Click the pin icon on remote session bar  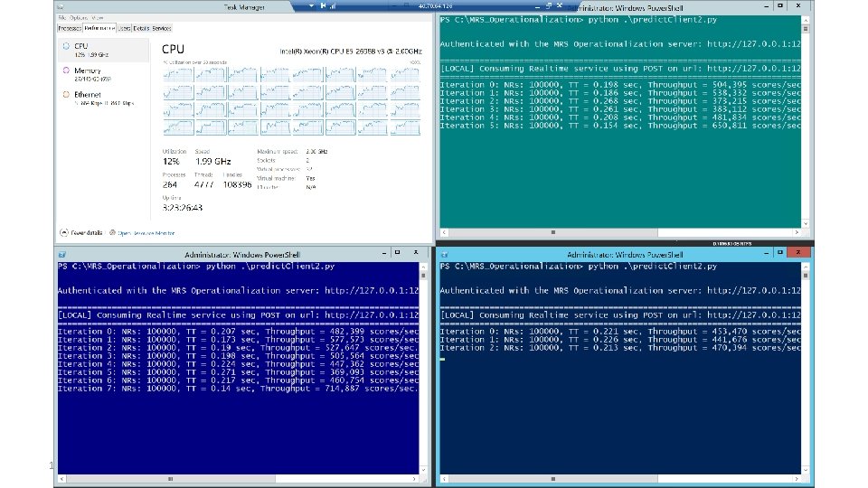(324, 5)
